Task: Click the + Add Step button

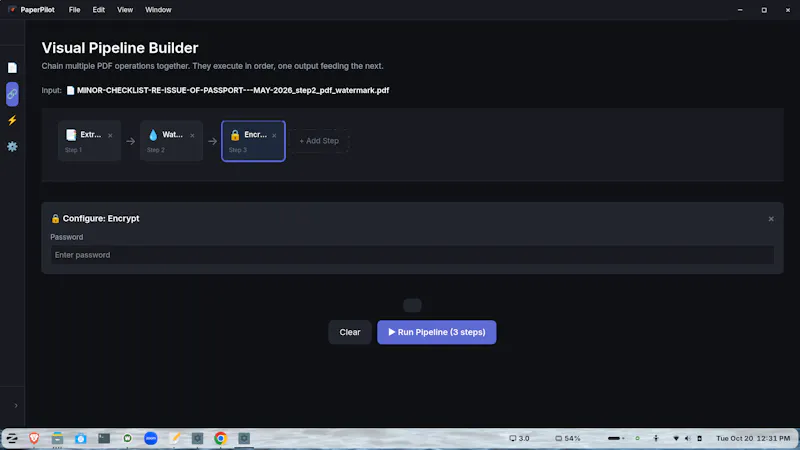Action: (319, 141)
